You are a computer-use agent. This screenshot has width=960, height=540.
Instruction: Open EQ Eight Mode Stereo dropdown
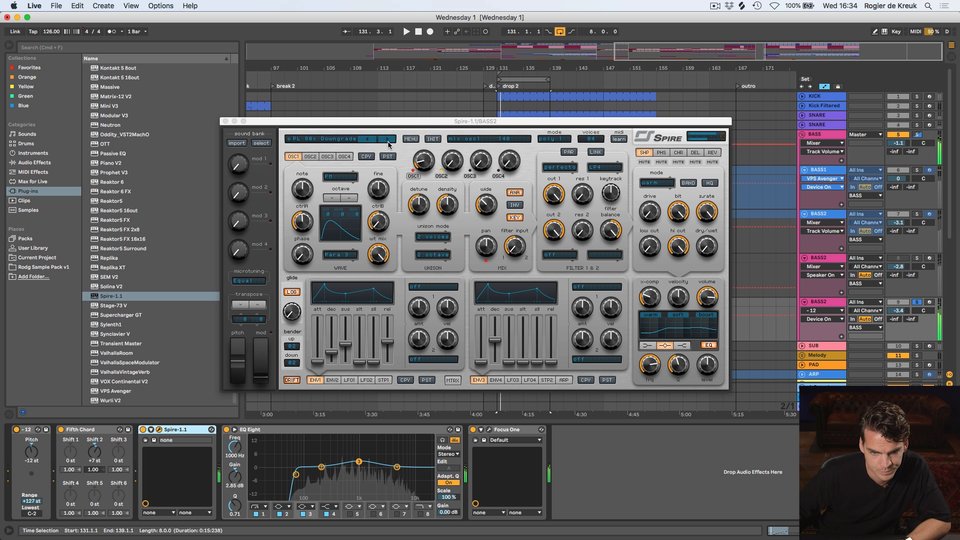click(448, 454)
